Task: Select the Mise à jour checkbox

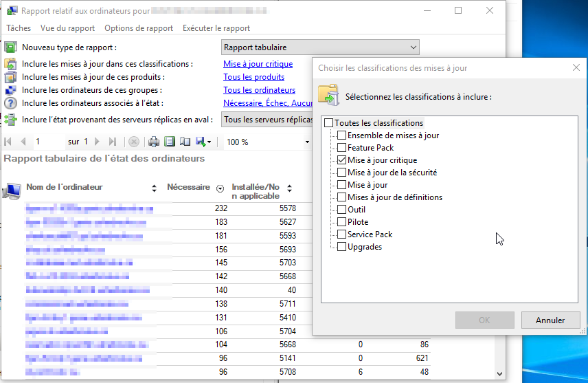Action: click(x=341, y=185)
